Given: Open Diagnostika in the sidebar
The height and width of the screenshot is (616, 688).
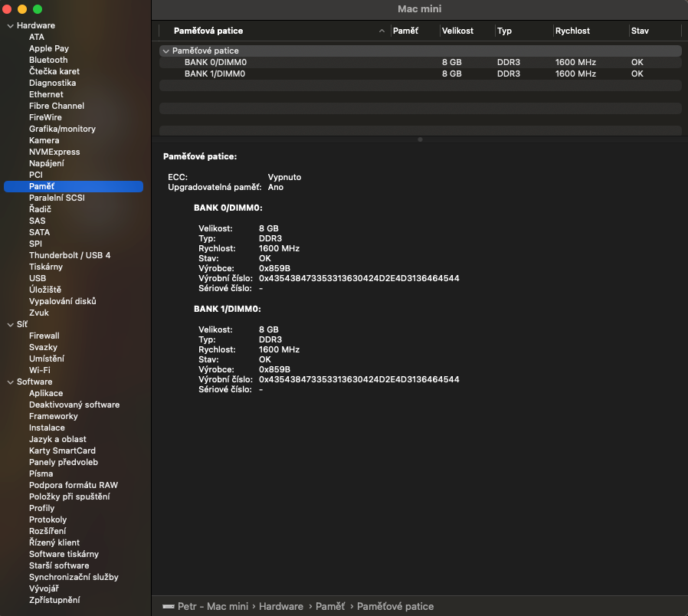Looking at the screenshot, I should 52,83.
